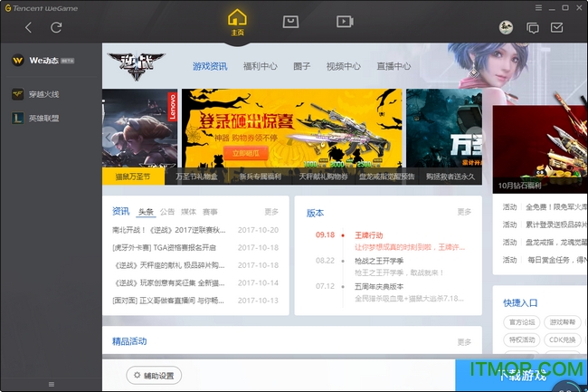
Task: Click the 下载游戏 download button
Action: [521, 376]
